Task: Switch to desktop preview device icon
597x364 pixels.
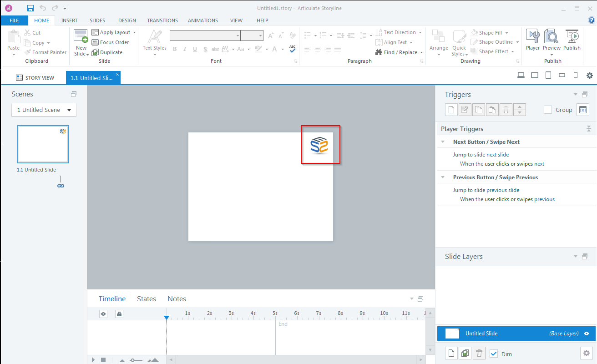Action: (x=521, y=76)
